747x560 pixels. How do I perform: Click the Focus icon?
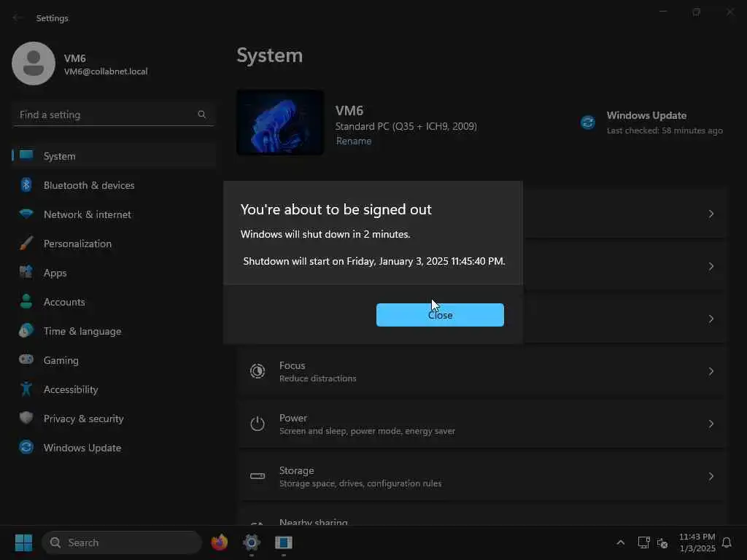click(x=258, y=371)
